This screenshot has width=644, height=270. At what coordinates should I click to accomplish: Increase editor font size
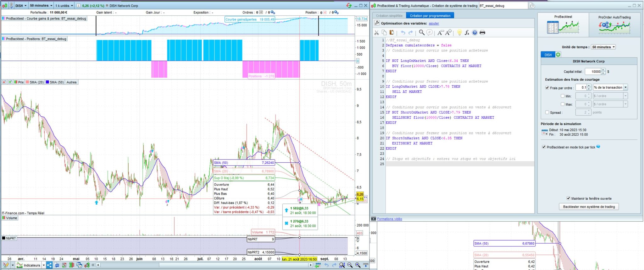click(x=448, y=32)
